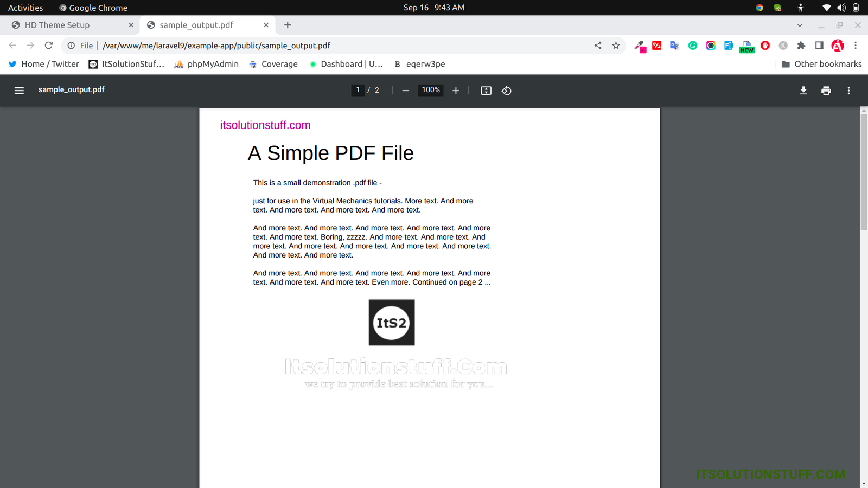
Task: Open Chrome's three-dot main menu
Action: point(856,46)
